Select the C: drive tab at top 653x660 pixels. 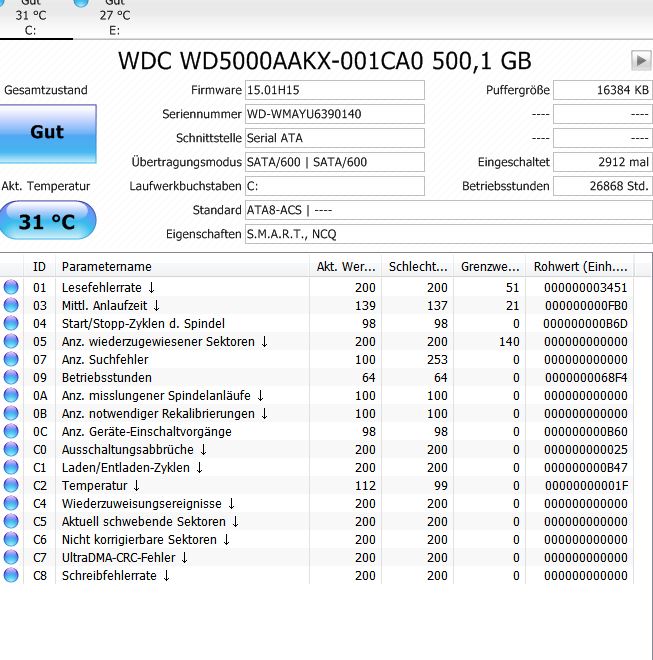coord(31,19)
